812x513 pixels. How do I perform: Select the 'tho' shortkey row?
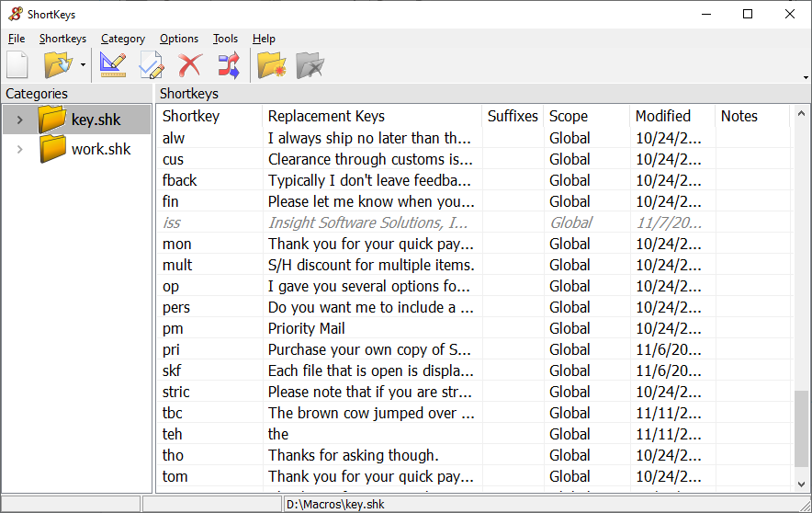pyautogui.click(x=474, y=455)
